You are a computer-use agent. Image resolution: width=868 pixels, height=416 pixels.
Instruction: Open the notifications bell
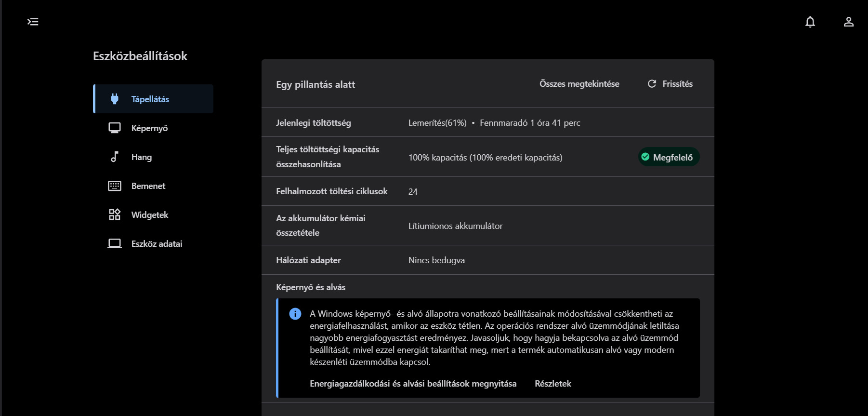coord(810,22)
